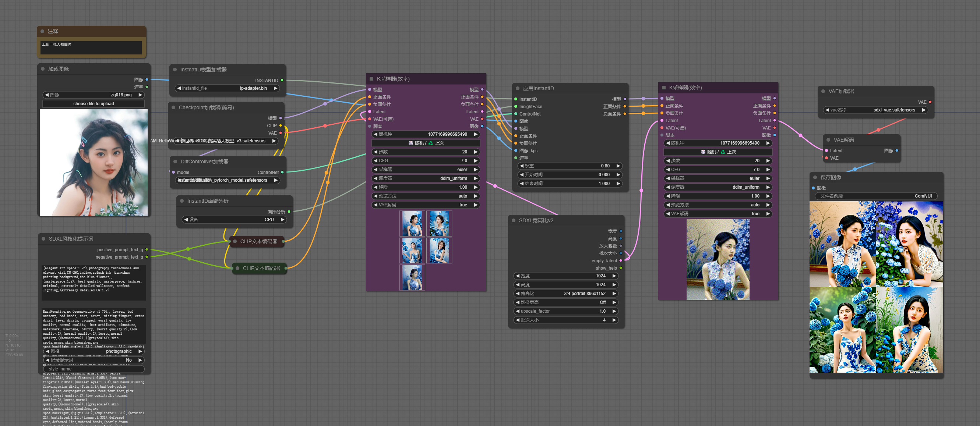The height and width of the screenshot is (426, 980).
Task: Collapse the 注释 note node via its title dot
Action: [42, 31]
